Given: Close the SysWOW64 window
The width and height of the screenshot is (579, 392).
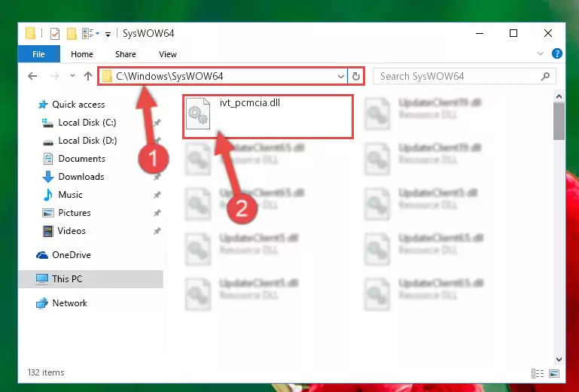Looking at the screenshot, I should [548, 33].
